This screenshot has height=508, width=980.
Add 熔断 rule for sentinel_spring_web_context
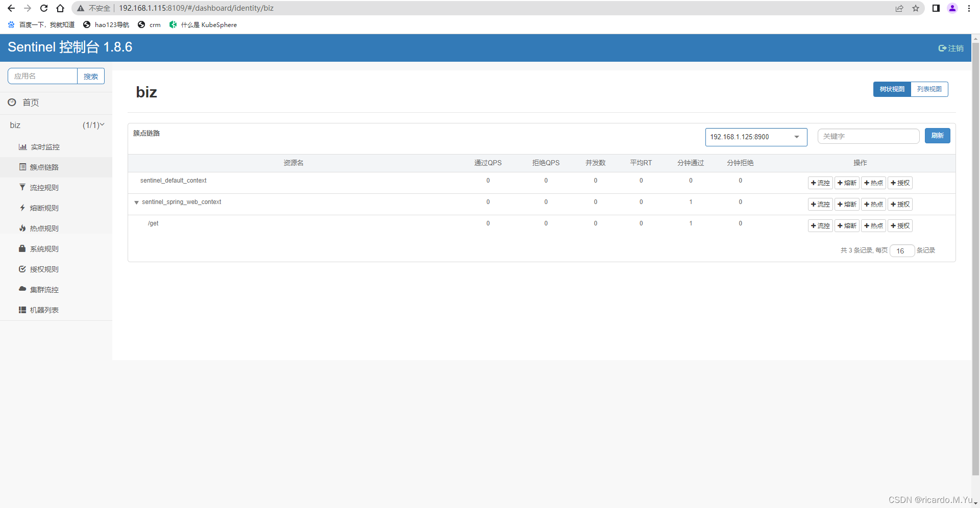tap(847, 204)
